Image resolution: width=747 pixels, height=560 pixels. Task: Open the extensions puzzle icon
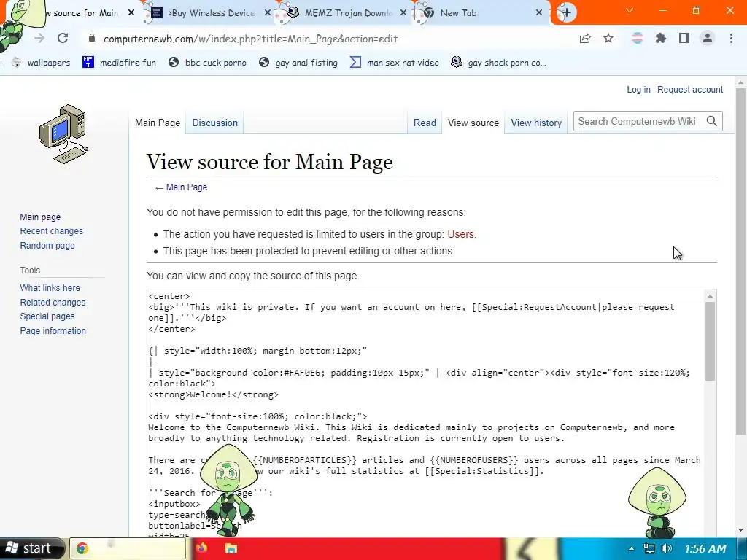click(661, 38)
